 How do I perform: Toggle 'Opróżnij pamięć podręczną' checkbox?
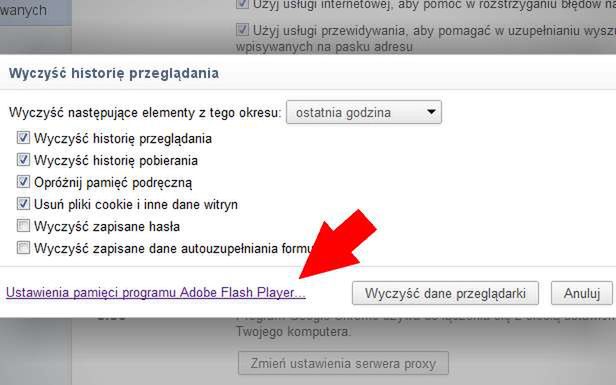pyautogui.click(x=23, y=182)
